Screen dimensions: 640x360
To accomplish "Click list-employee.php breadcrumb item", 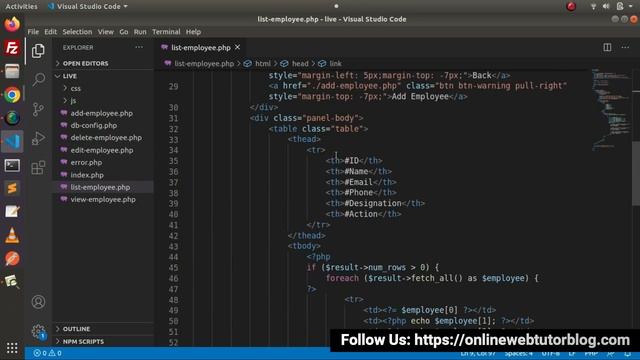I will click(x=204, y=64).
